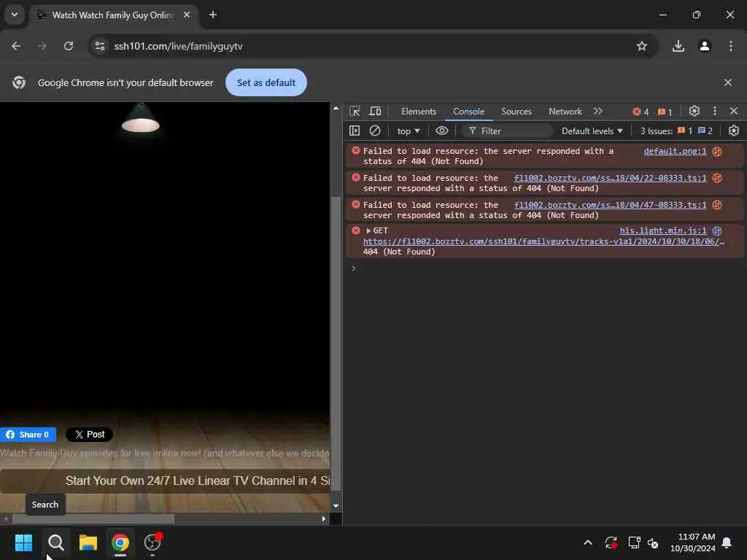Viewport: 747px width, 560px height.
Task: Toggle the console sidebar panel
Action: pos(355,131)
